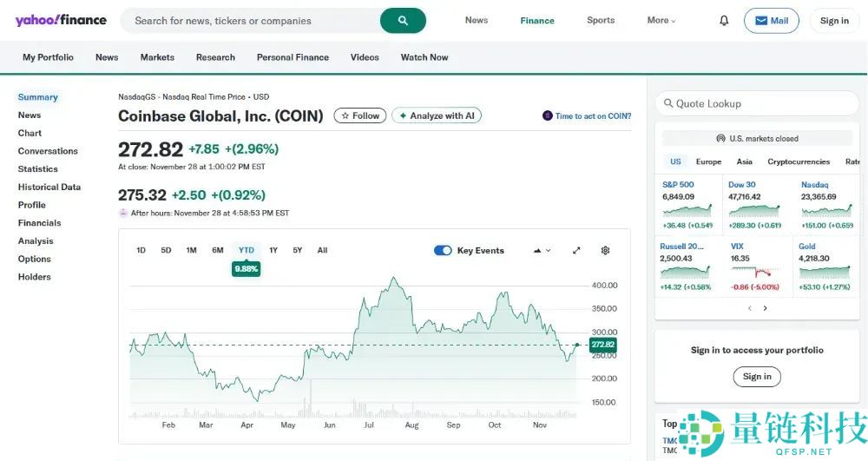868x461 pixels.
Task: Focus the news and ticker search field
Action: coord(250,21)
